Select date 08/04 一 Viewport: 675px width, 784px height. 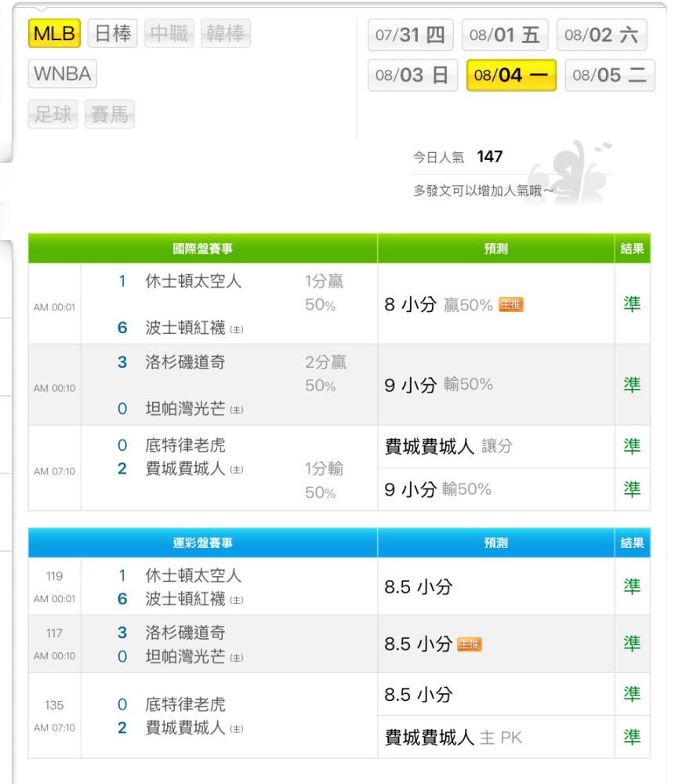coord(511,75)
